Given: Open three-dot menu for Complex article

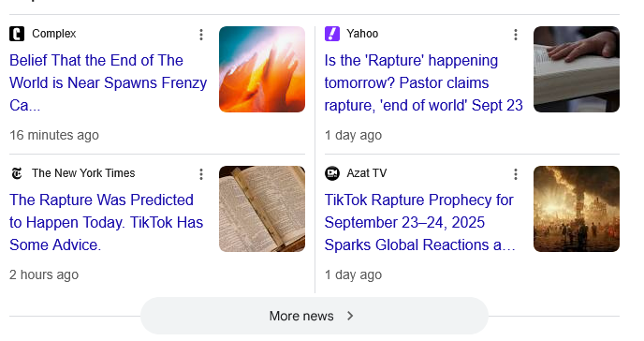Looking at the screenshot, I should pos(201,35).
